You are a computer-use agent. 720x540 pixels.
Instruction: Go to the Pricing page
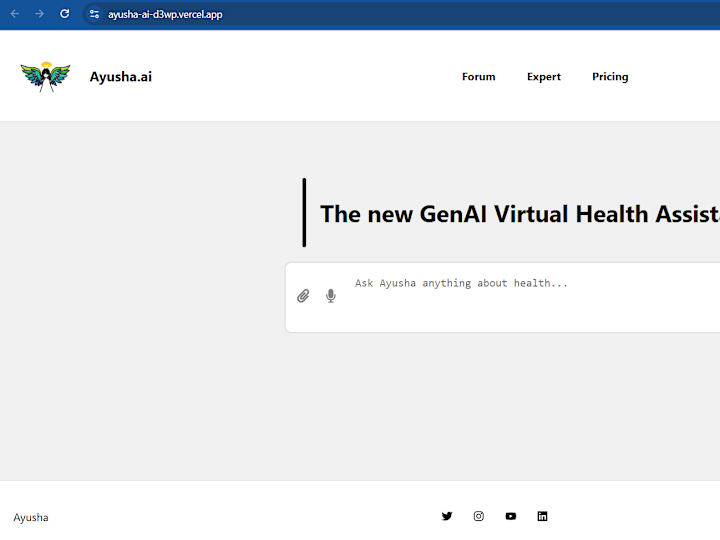610,77
